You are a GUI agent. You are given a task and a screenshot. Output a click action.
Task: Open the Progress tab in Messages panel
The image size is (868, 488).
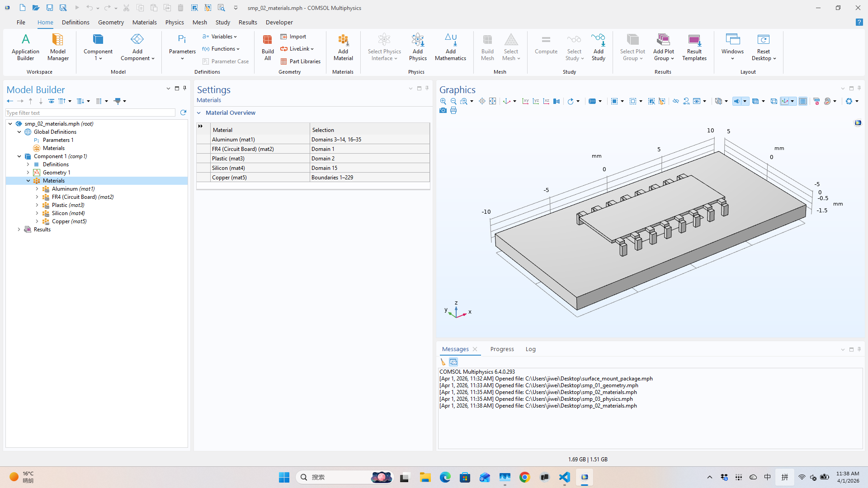[502, 349]
